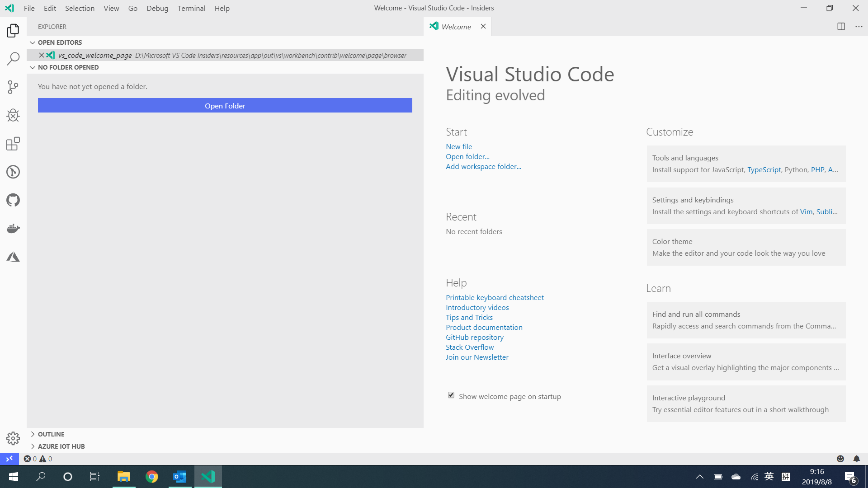Click the notifications bell in the status bar
Screen dimensions: 868x488
click(x=856, y=459)
